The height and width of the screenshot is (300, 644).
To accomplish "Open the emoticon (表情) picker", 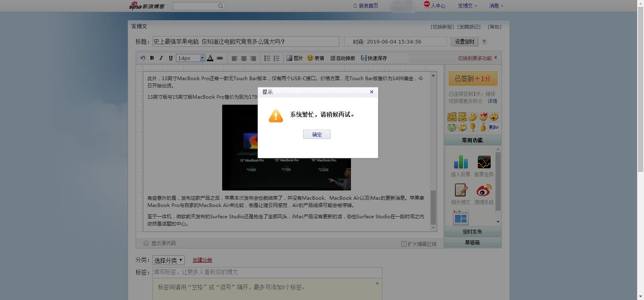I will click(316, 58).
